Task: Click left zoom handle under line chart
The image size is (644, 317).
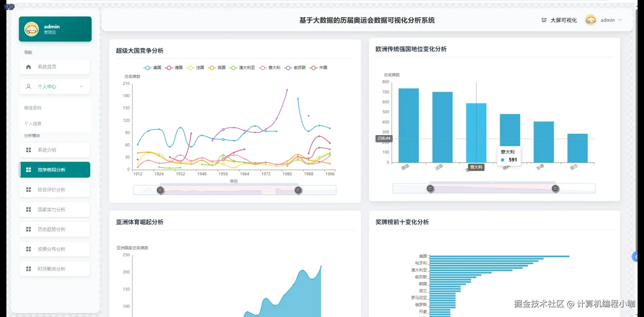Action: (160, 190)
